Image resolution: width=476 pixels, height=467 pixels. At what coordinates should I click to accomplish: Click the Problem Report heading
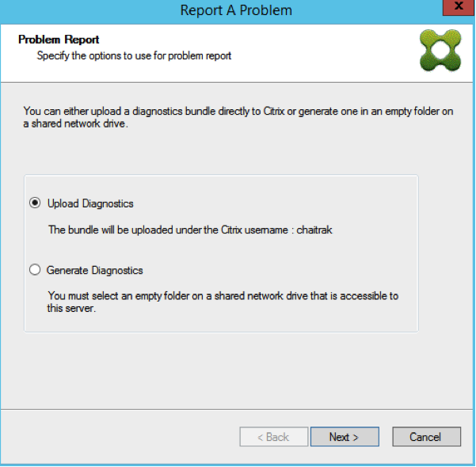point(59,40)
